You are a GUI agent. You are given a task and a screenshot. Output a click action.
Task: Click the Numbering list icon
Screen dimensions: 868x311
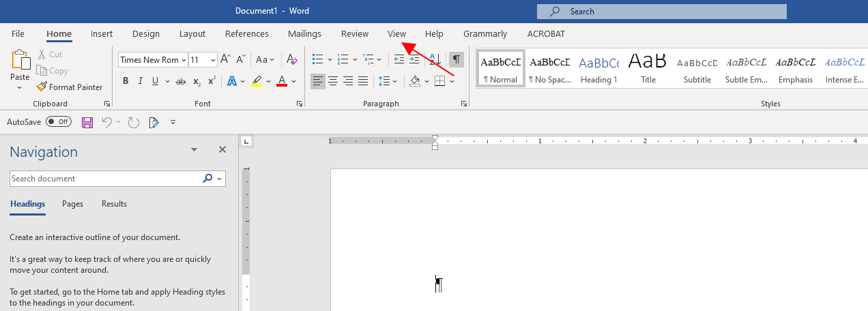point(343,59)
